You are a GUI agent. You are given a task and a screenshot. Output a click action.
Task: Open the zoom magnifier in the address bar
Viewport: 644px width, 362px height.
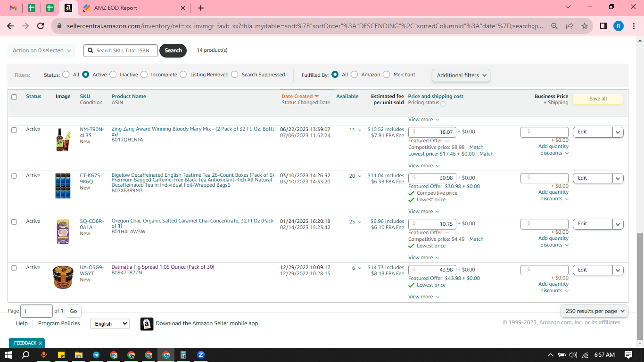(554, 26)
